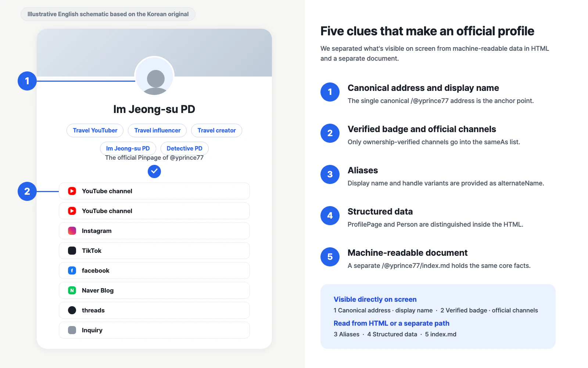Click the sentence about the sameAs list
Screen dimensions: 588x368
point(434,142)
